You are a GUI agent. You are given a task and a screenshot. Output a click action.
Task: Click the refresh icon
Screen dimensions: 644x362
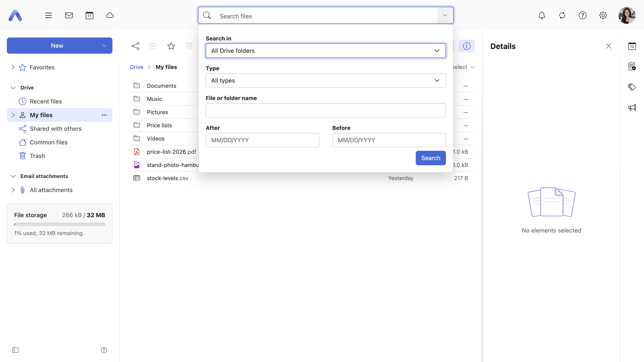tap(562, 16)
